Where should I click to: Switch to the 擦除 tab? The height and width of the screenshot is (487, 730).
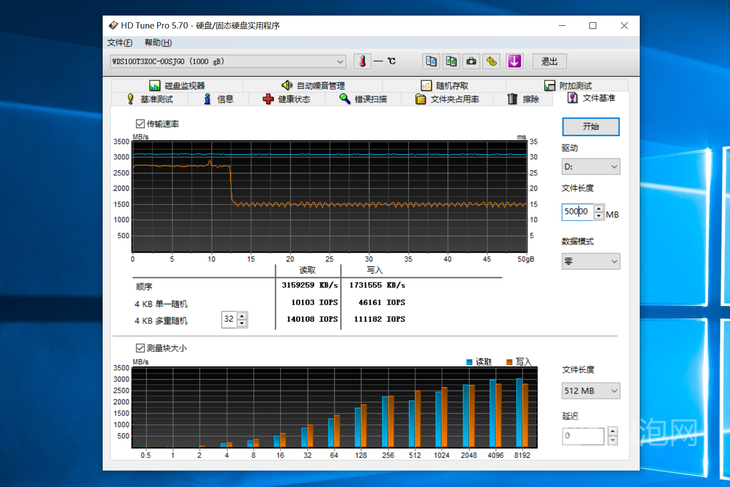(x=523, y=99)
